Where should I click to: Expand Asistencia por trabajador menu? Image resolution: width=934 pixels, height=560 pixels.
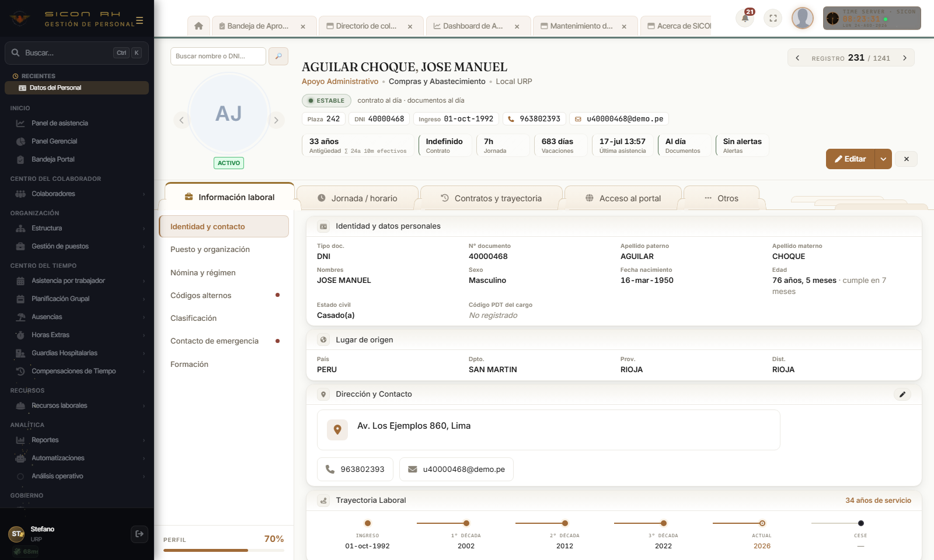pyautogui.click(x=77, y=281)
